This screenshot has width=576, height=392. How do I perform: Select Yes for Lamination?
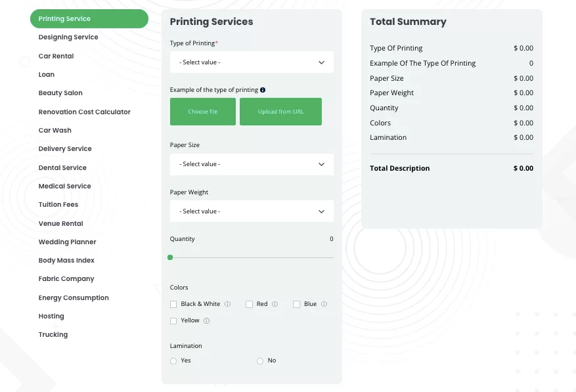(173, 361)
